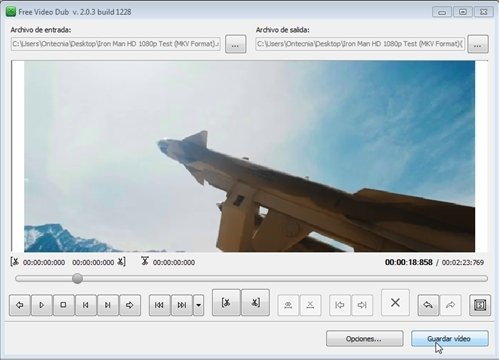The image size is (499, 360).
Task: Play the video
Action: click(42, 305)
